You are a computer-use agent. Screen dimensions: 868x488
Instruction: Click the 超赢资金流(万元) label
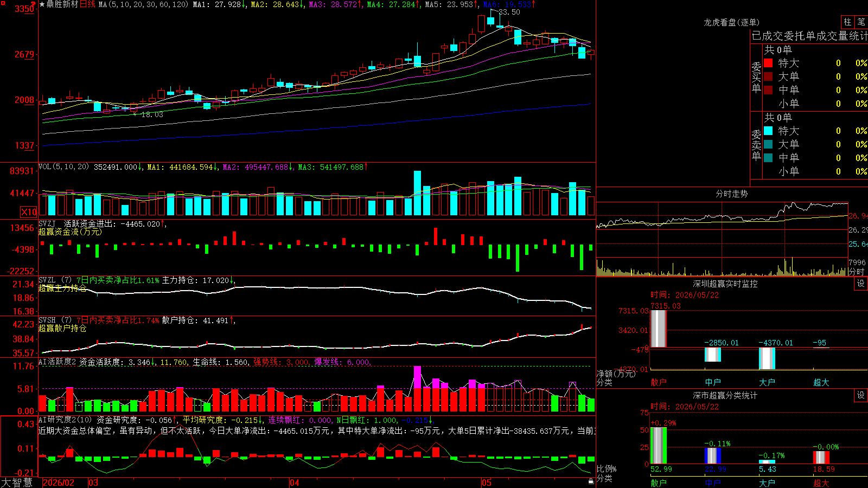pos(70,232)
